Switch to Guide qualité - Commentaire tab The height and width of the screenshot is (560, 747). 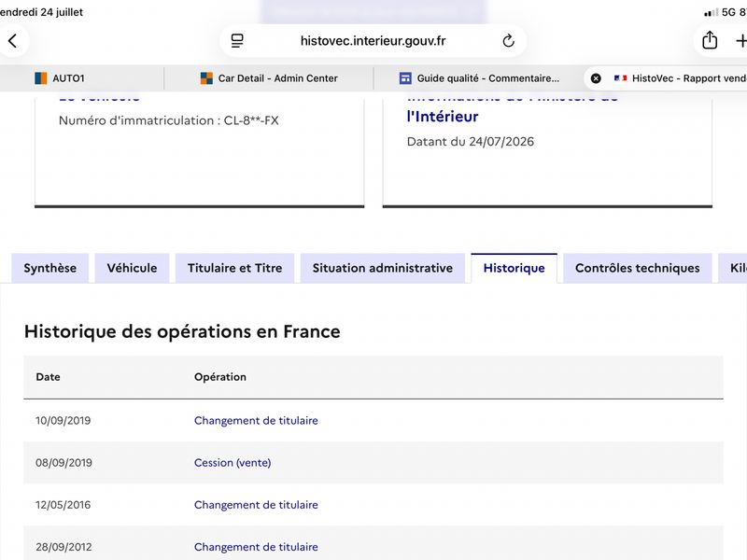pyautogui.click(x=479, y=78)
